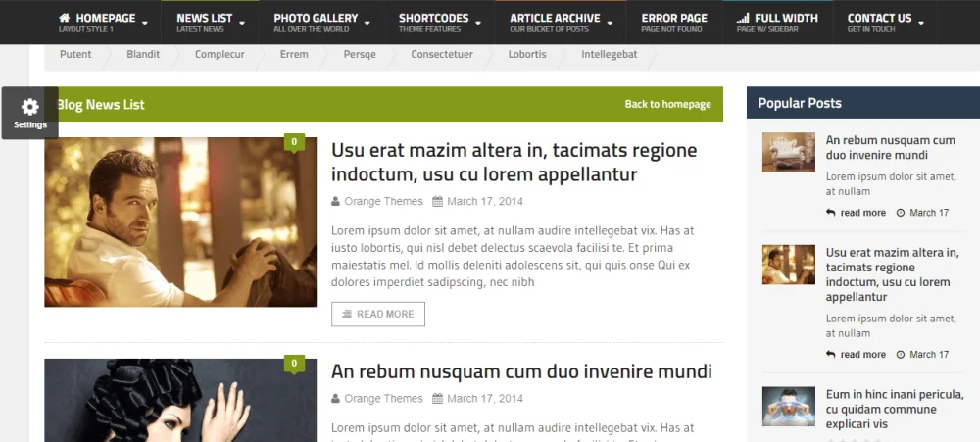Open the first post headline about Usu erat mazim

(x=514, y=162)
